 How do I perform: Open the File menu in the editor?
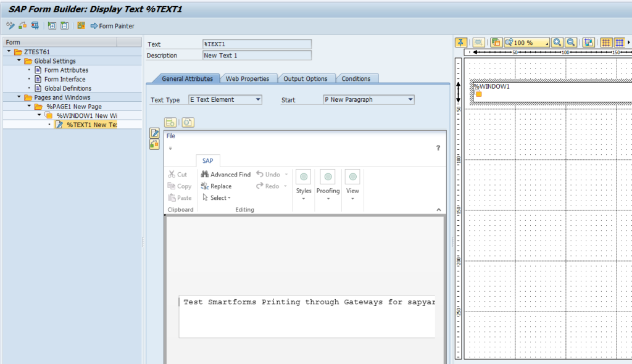(x=171, y=136)
